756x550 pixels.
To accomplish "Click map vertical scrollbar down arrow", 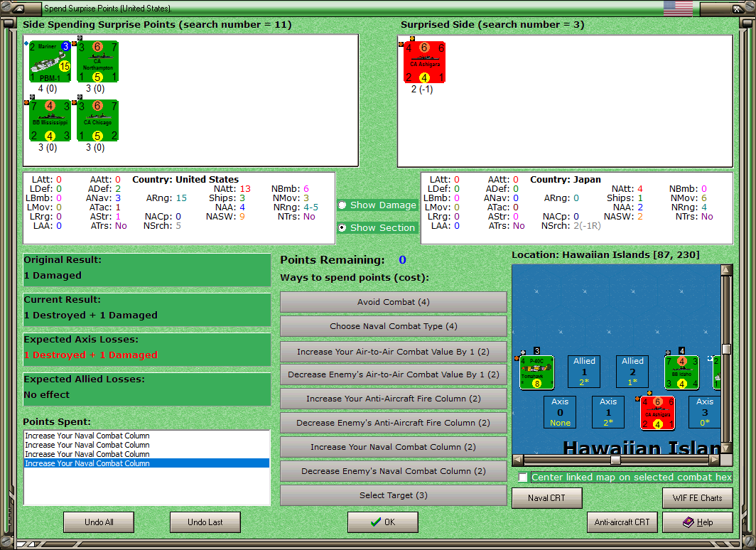I will click(x=727, y=448).
